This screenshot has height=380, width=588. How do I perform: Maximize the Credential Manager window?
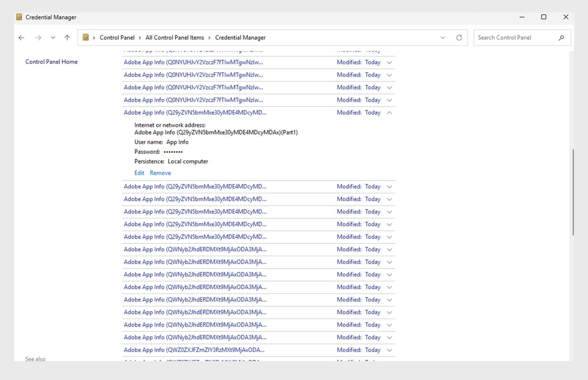click(544, 17)
